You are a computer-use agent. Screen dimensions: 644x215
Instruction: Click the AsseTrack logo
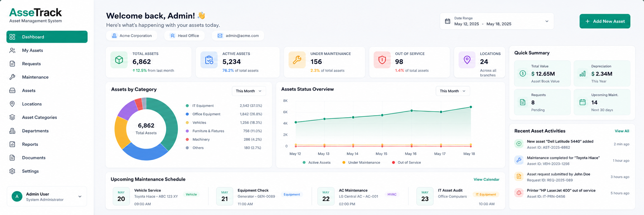coord(36,15)
